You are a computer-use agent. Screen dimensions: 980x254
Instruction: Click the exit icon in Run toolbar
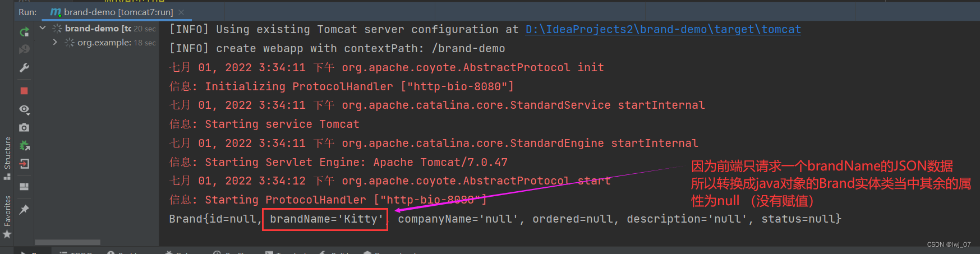pyautogui.click(x=24, y=164)
